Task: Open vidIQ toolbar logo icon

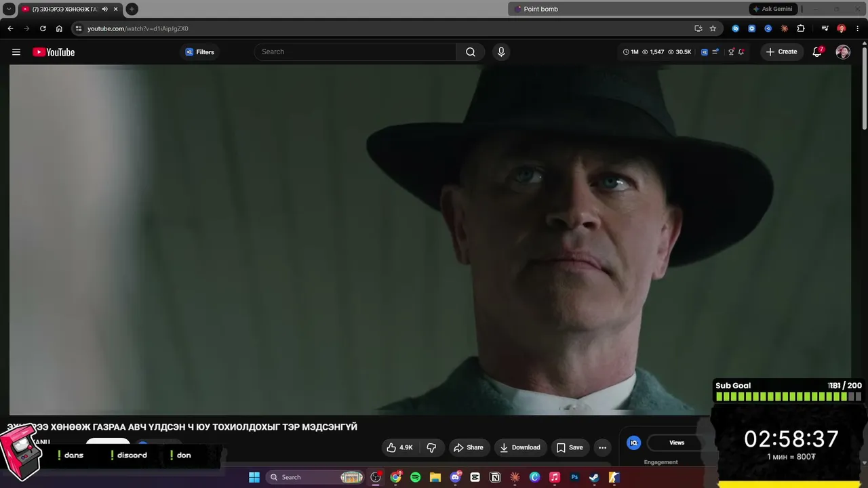Action: tap(705, 52)
